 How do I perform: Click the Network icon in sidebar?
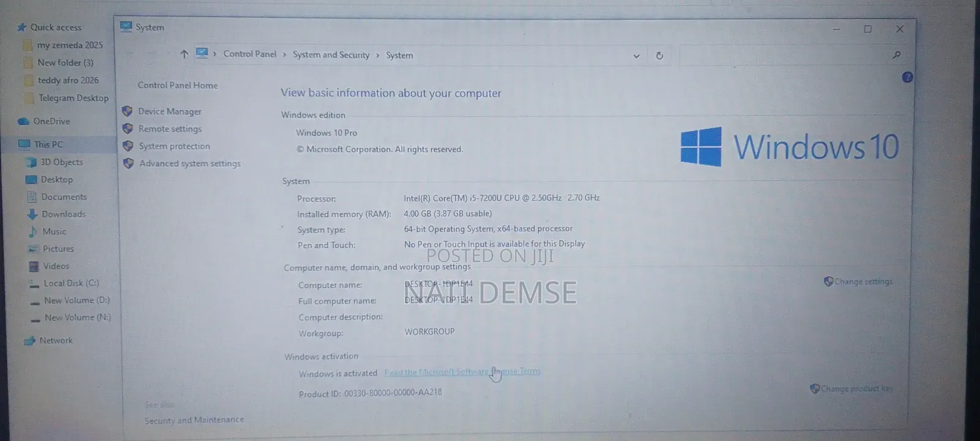point(29,341)
